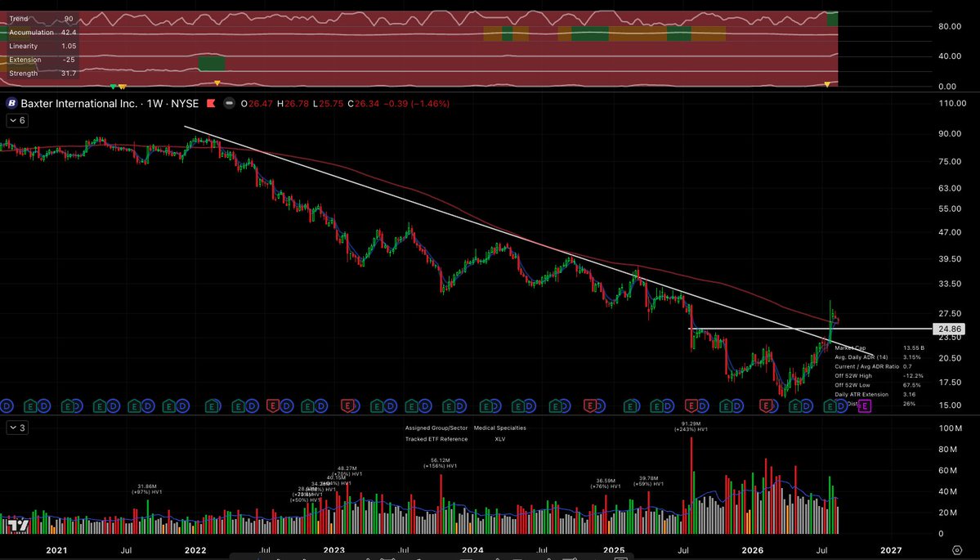Expand the collapsed indicator legend showing 6

tap(17, 120)
